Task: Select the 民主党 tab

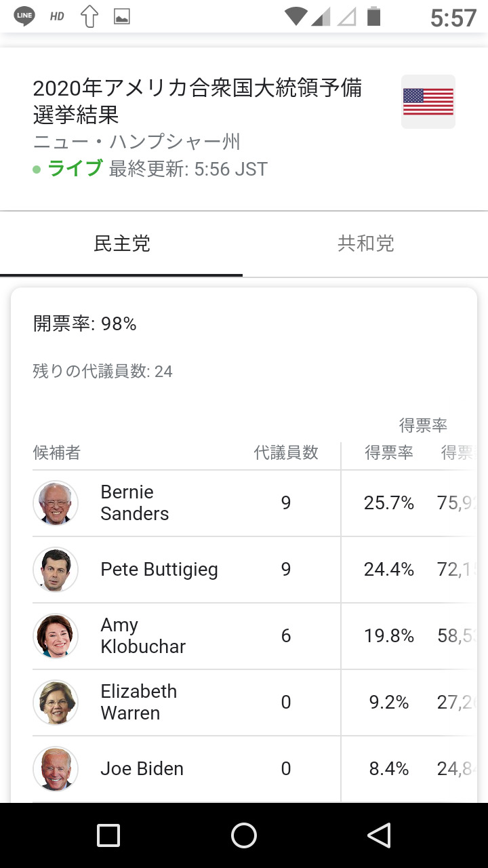Action: pyautogui.click(x=122, y=243)
